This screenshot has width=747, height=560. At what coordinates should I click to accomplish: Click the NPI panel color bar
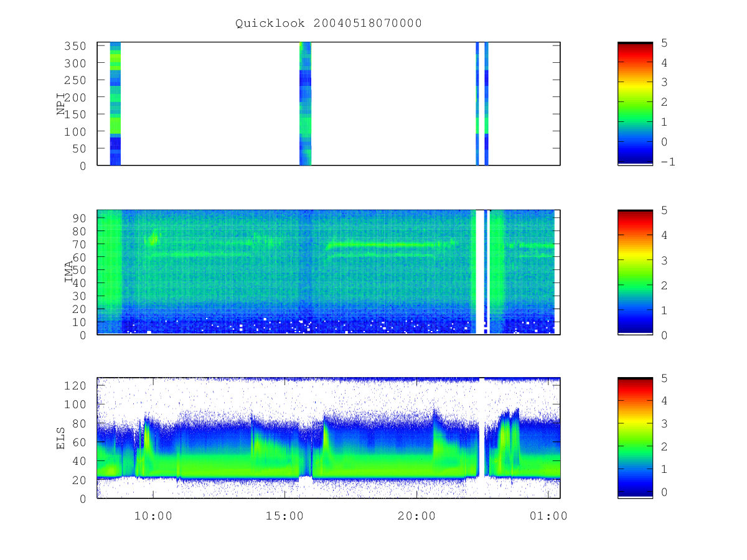pyautogui.click(x=635, y=103)
